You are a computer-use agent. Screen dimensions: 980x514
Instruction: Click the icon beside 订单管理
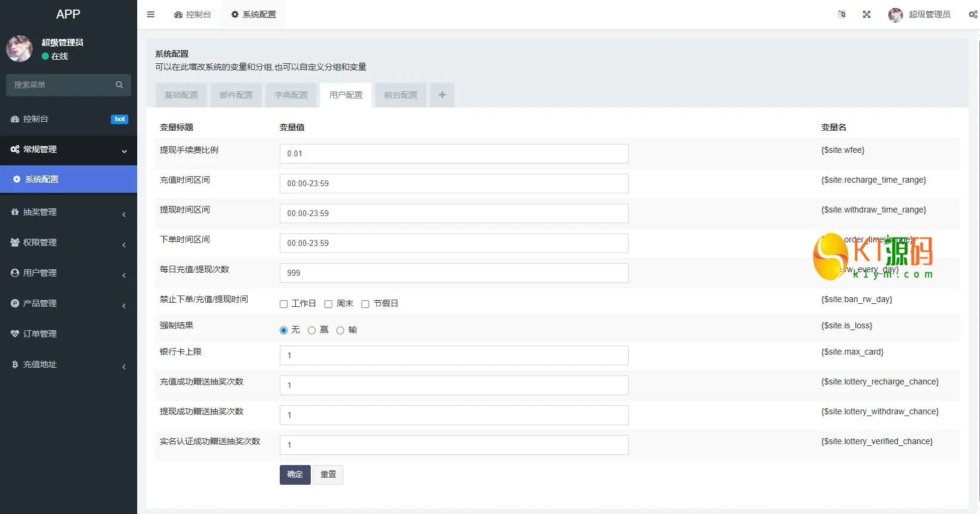pos(15,334)
